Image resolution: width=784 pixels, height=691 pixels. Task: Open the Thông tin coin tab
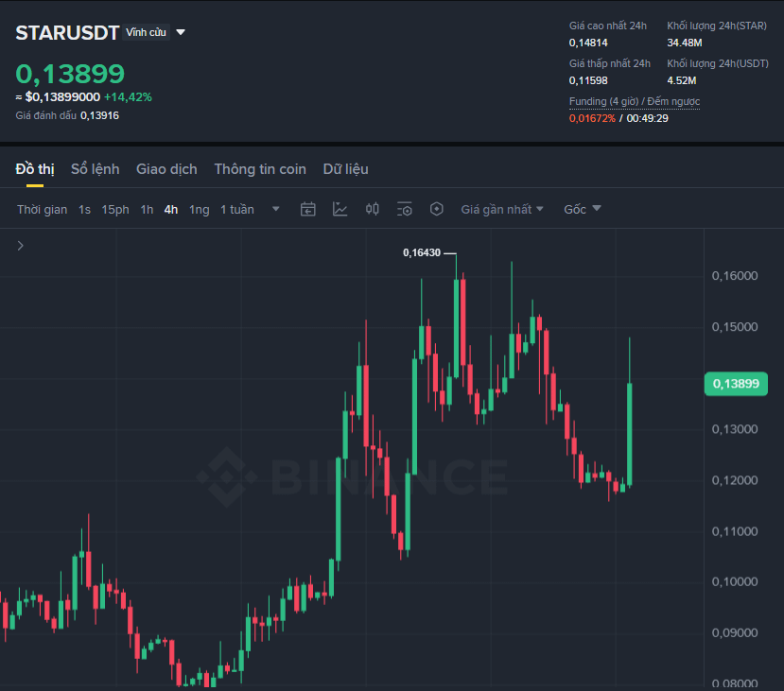click(260, 169)
